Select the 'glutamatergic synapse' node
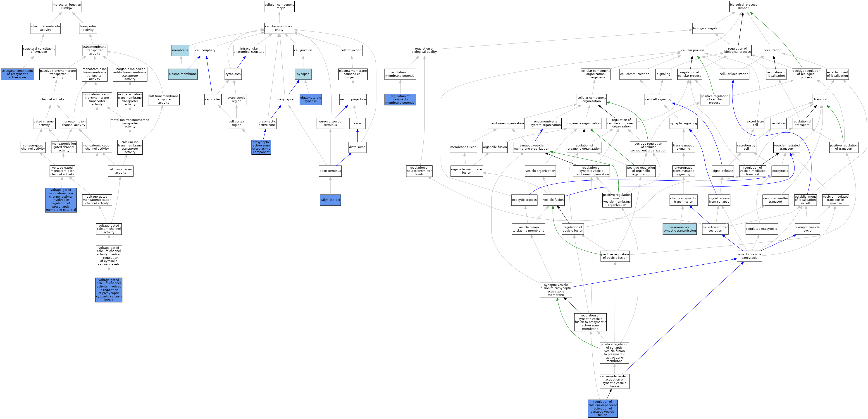This screenshot has width=868, height=419. point(310,99)
